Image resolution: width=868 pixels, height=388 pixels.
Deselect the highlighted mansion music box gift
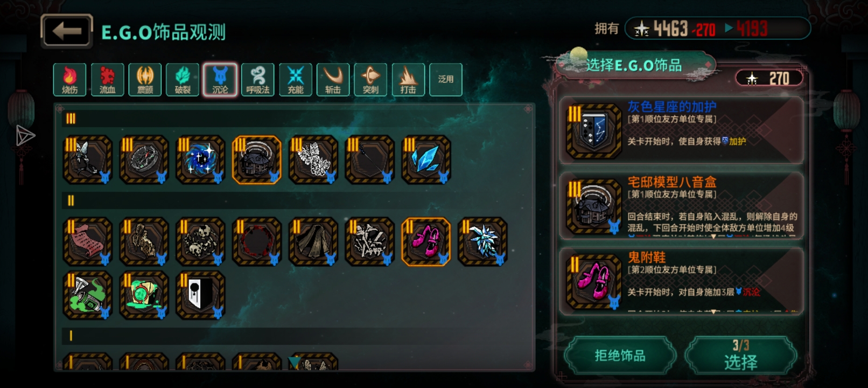(257, 160)
